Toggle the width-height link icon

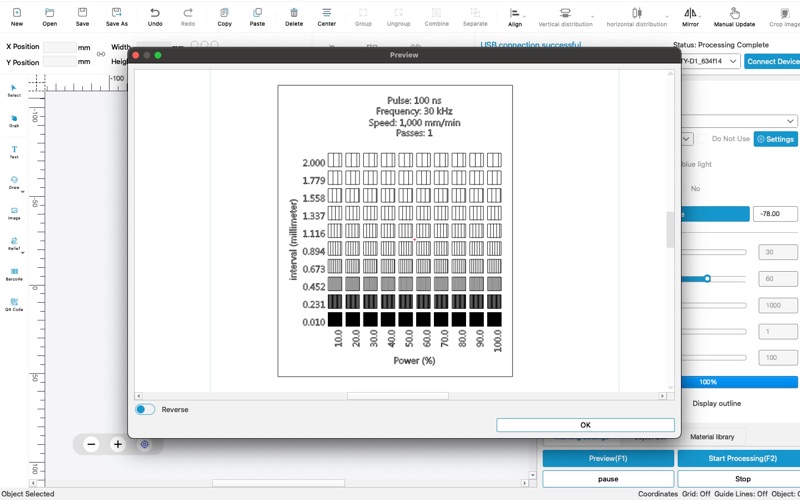pyautogui.click(x=101, y=54)
